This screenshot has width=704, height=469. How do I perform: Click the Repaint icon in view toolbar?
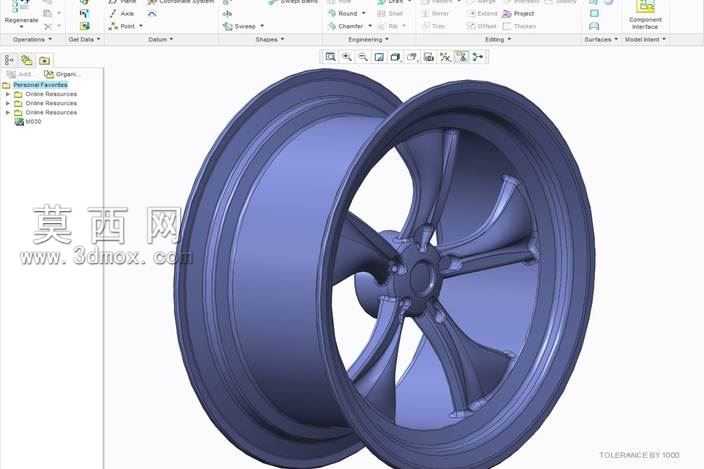coord(379,57)
